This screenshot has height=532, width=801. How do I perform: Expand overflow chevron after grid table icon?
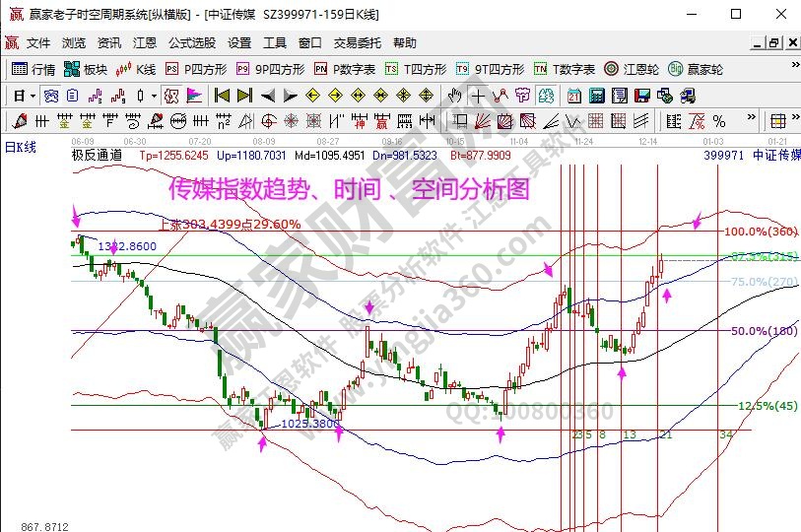tap(795, 117)
